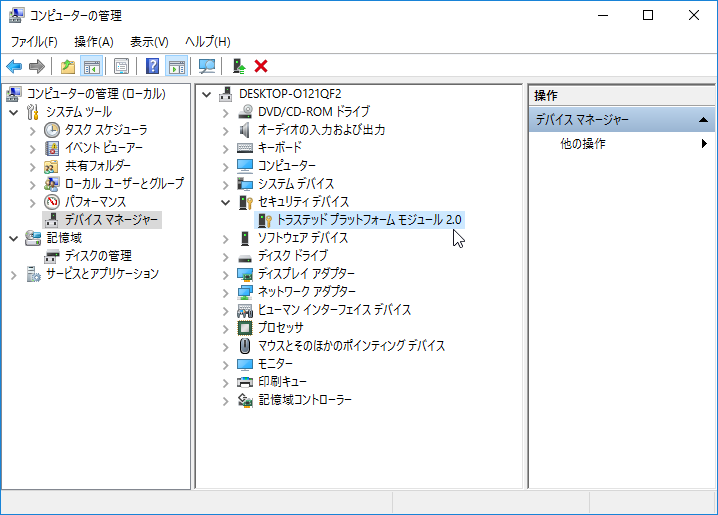
Task: Click the ディスクの管理 icon
Action: [52, 256]
